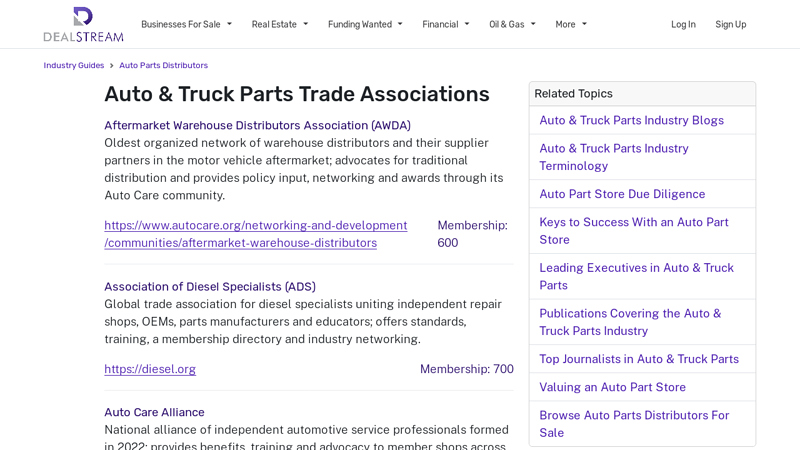Image resolution: width=800 pixels, height=450 pixels.
Task: Open the Aftermarket Warehouse Distributors Association heading
Action: (257, 125)
